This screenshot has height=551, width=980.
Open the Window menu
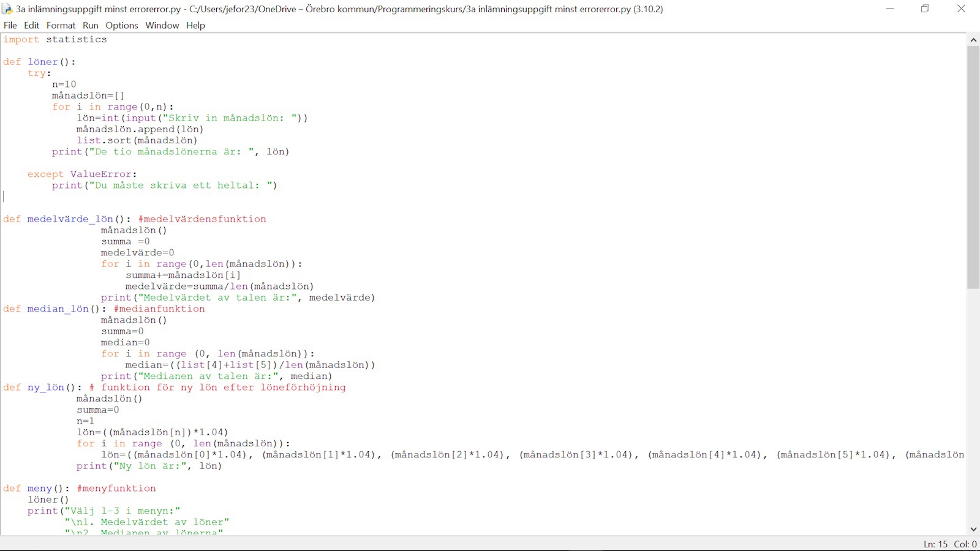click(162, 25)
